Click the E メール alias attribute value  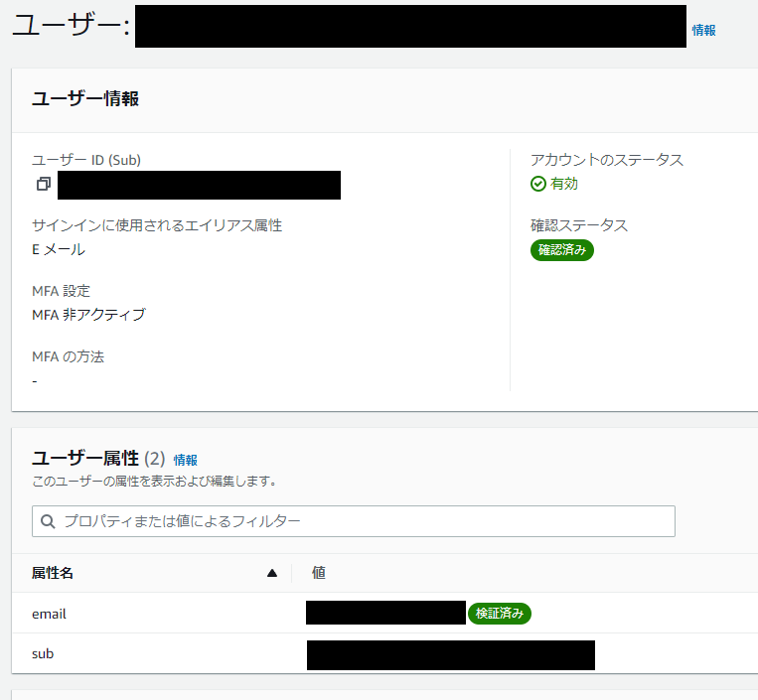pyautogui.click(x=59, y=249)
